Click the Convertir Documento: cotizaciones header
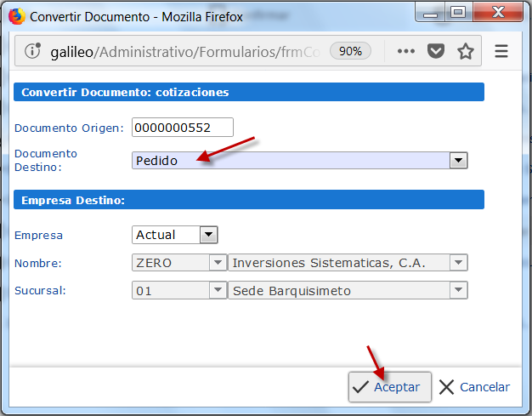The image size is (532, 416). coord(249,92)
